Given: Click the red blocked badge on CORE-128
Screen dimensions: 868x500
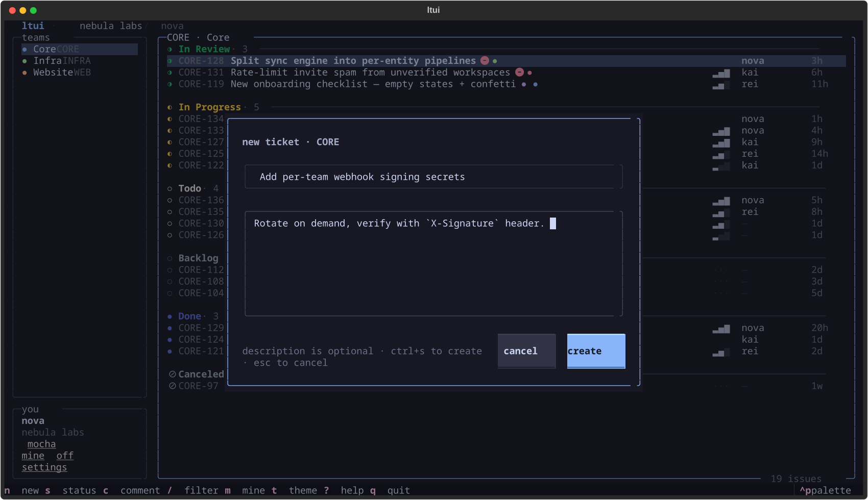Looking at the screenshot, I should [485, 61].
